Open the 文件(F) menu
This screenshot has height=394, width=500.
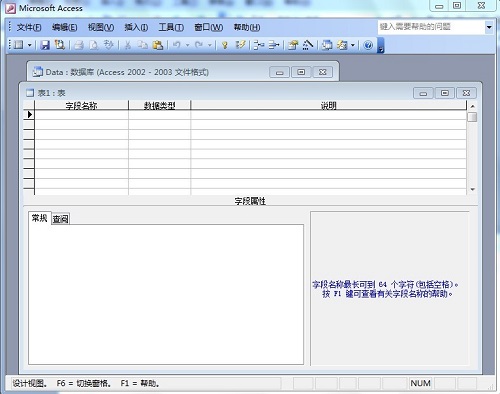[x=29, y=27]
